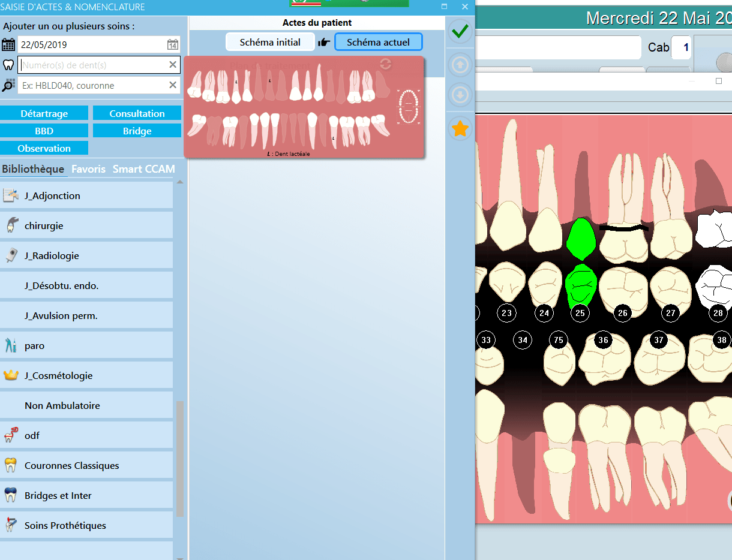Open the Smart CCAM tab

tap(143, 169)
